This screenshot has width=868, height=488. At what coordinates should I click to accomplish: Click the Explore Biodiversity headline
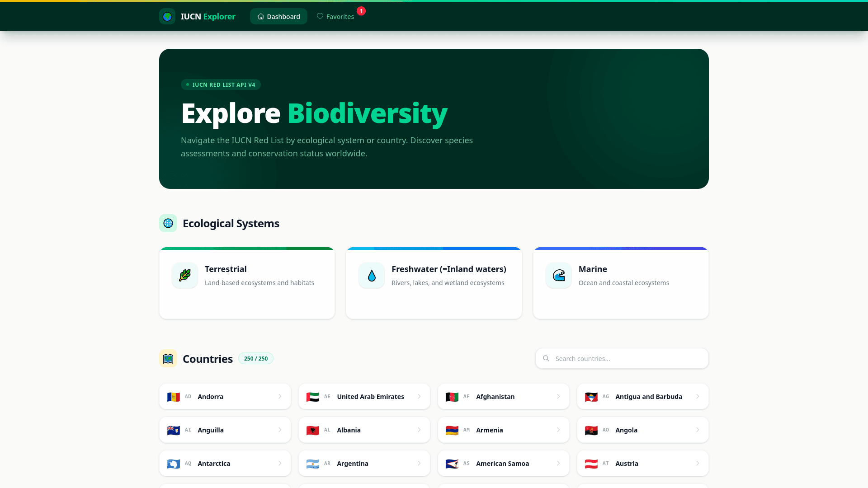[314, 113]
